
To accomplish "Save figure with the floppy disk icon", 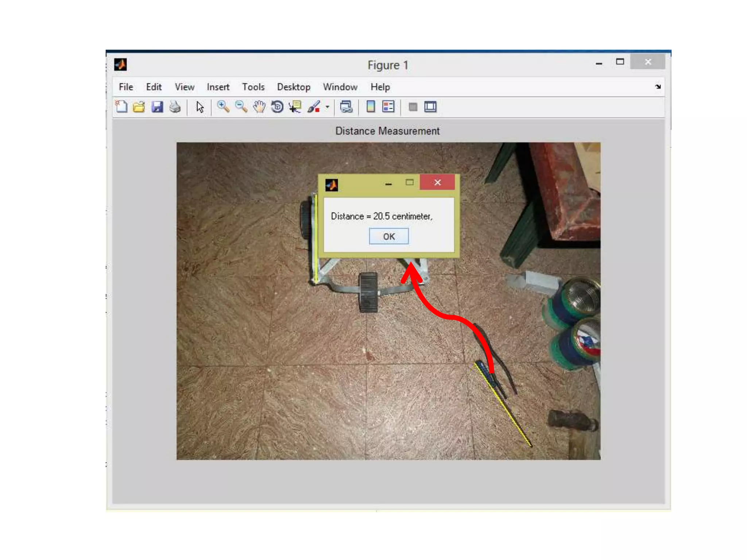I will [x=157, y=107].
